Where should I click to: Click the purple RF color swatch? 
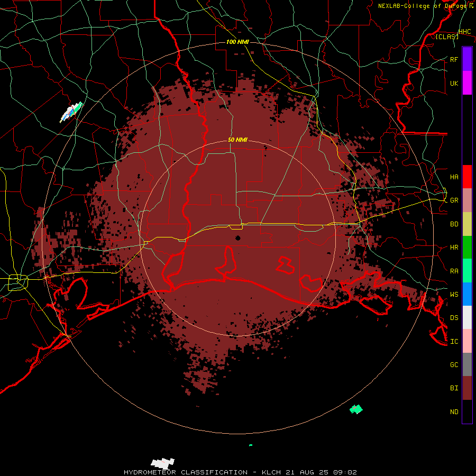(467, 59)
